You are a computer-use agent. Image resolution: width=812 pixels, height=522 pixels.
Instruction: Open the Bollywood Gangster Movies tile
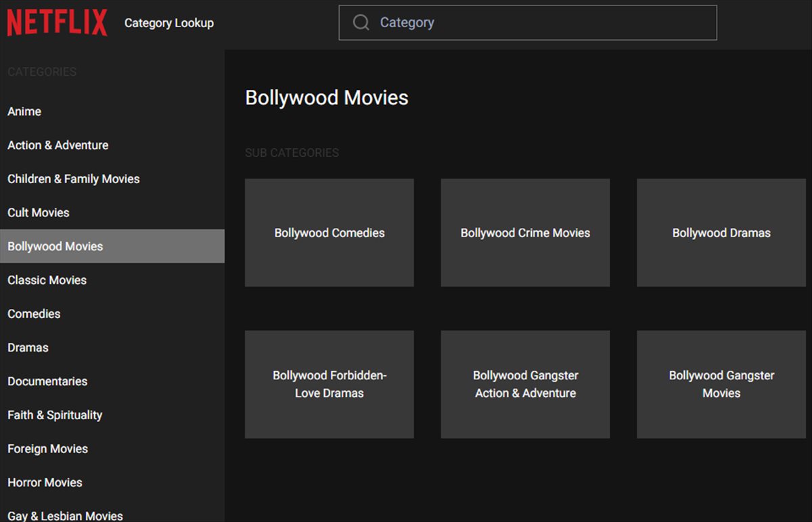pos(721,384)
